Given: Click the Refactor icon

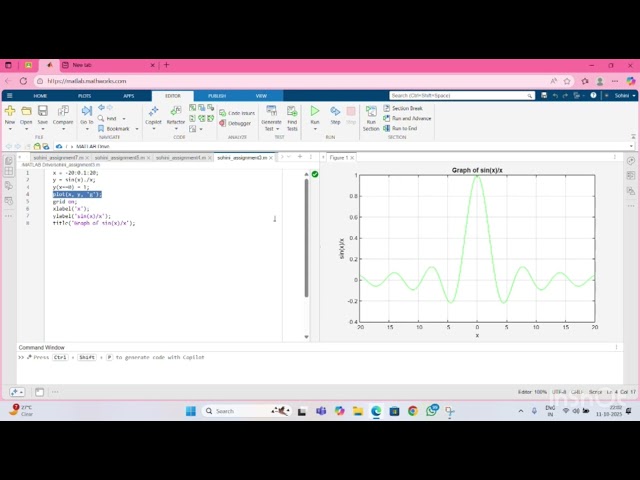Looking at the screenshot, I should (x=176, y=111).
